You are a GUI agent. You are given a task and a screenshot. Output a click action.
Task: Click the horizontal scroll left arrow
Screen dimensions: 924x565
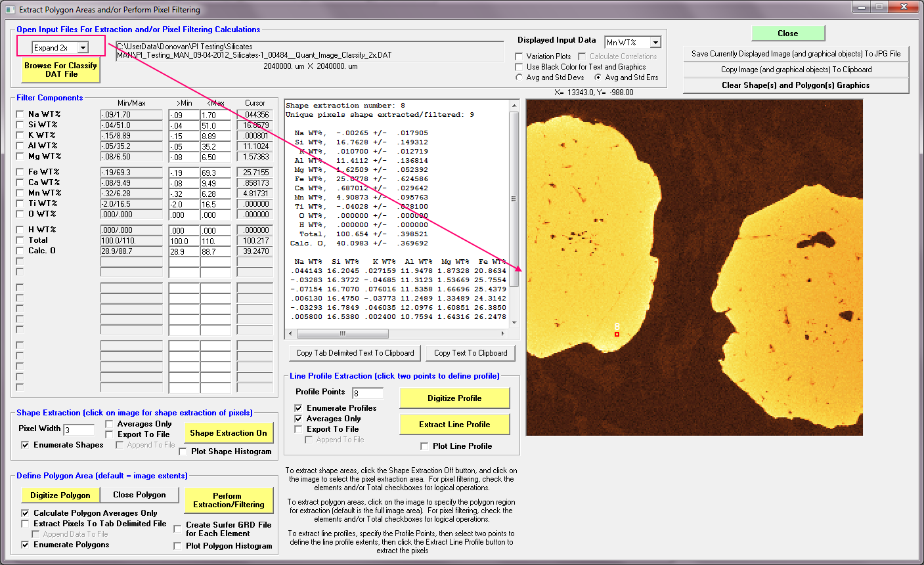[290, 333]
